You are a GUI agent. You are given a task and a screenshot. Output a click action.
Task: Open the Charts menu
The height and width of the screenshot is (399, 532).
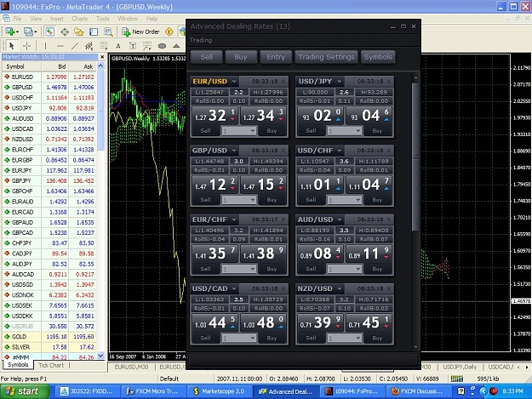click(x=79, y=19)
